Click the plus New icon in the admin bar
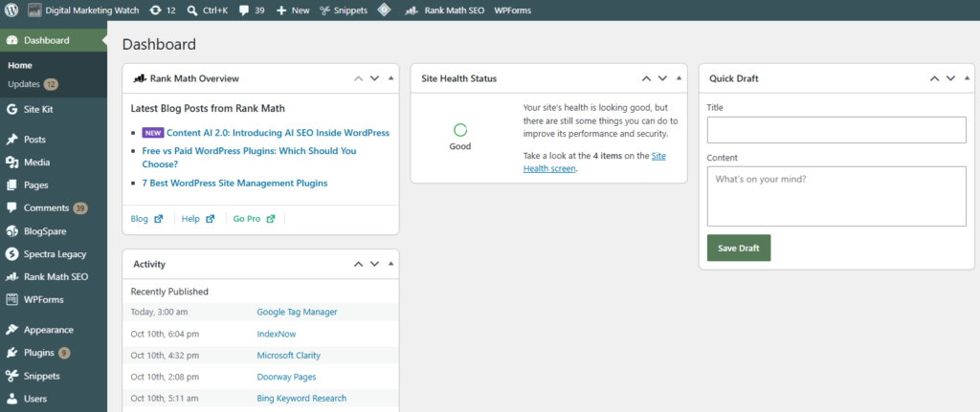Screen dimensions: 980x412 click(281, 11)
